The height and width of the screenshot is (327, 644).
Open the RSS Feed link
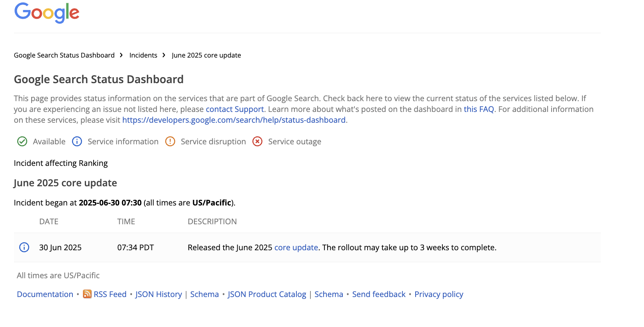point(110,294)
